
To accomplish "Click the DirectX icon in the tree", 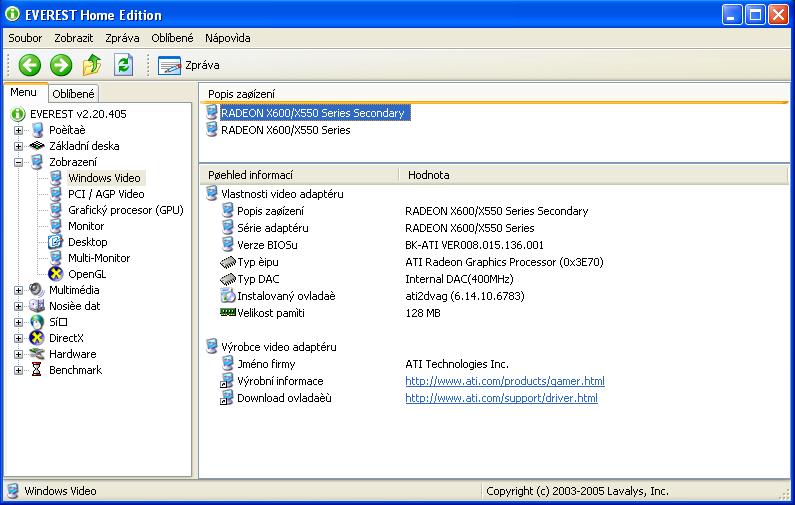I will tap(37, 338).
